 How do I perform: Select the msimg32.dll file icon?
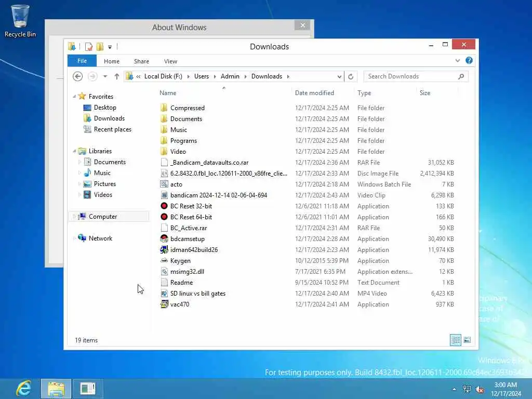[164, 271]
